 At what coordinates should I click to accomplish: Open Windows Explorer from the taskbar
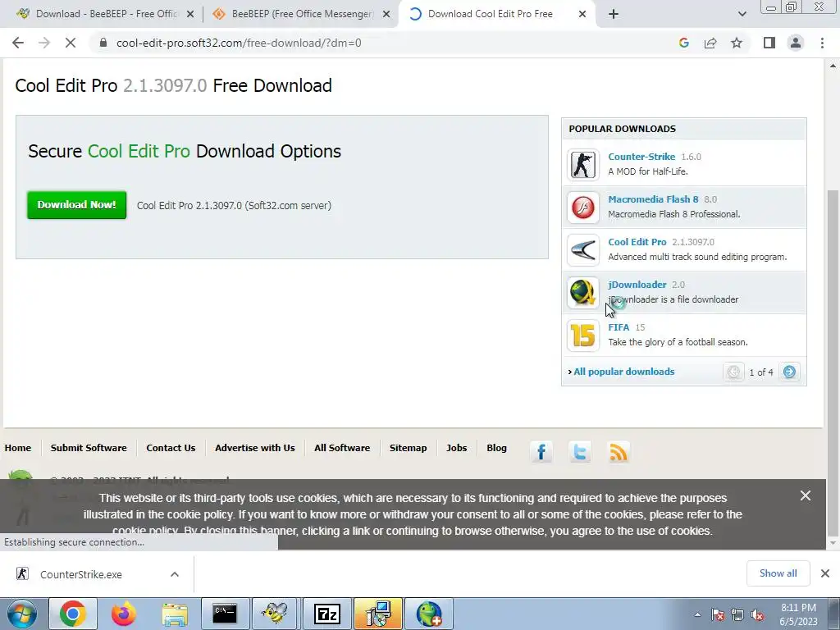tap(174, 614)
